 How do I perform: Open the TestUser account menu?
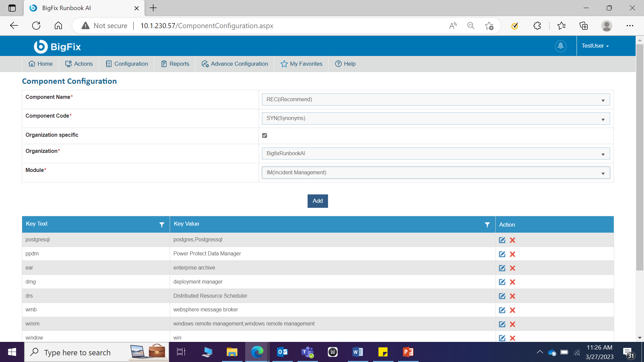595,46
